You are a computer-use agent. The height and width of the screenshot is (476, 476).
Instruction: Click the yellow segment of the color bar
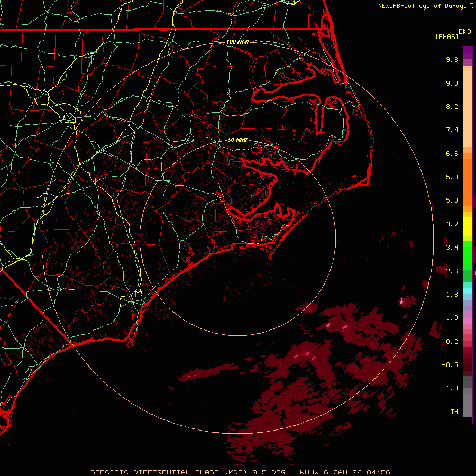point(467,226)
